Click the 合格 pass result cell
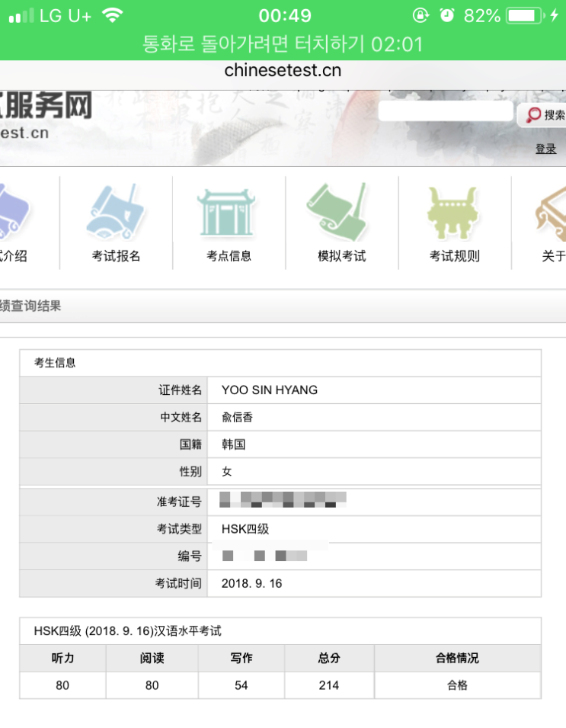This screenshot has width=566, height=728. click(457, 685)
